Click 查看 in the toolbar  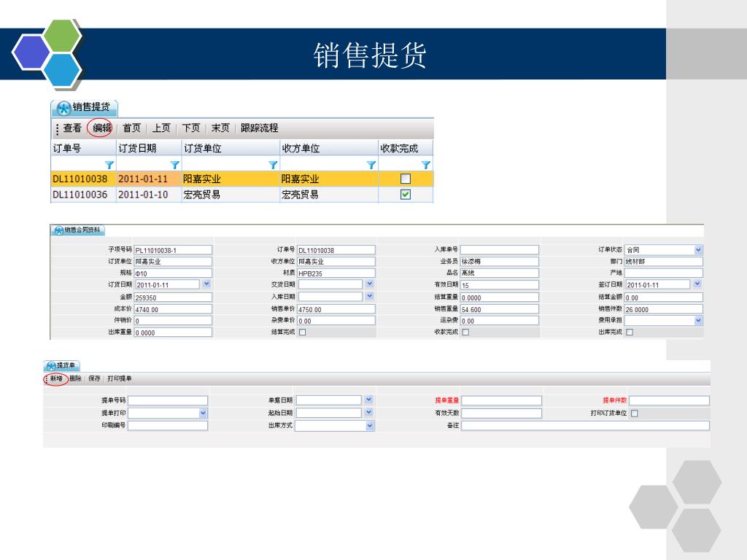(x=72, y=128)
